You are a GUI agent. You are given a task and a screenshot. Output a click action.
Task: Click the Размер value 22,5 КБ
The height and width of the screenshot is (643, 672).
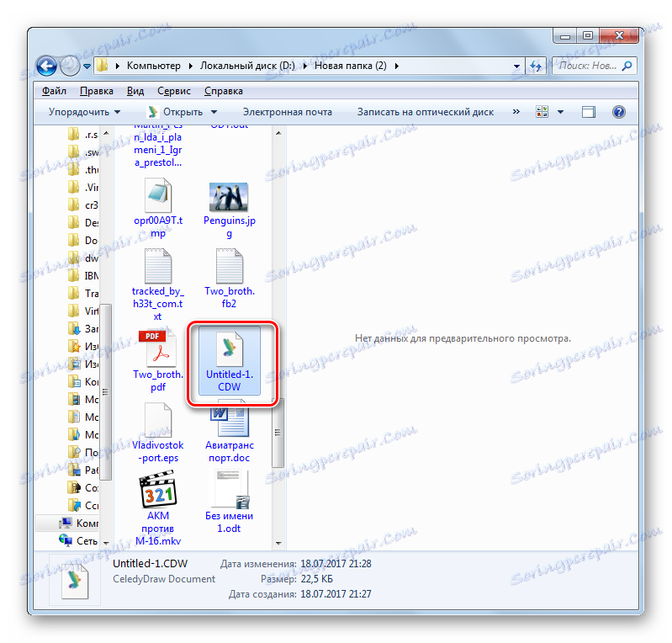point(316,579)
